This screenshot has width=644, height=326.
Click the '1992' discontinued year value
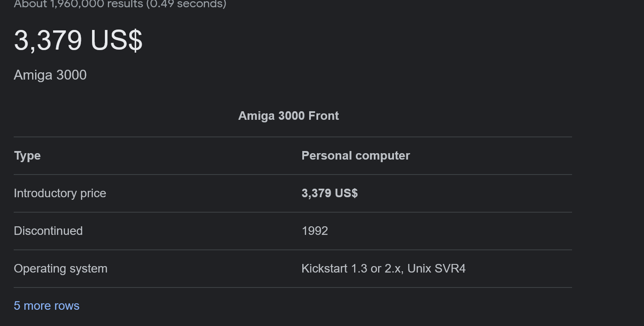pos(315,231)
